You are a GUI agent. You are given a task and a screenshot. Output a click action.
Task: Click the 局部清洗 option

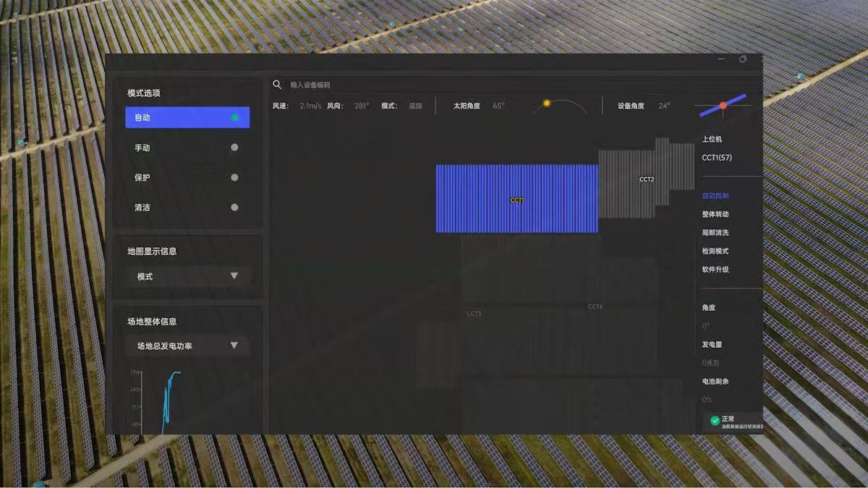(715, 233)
